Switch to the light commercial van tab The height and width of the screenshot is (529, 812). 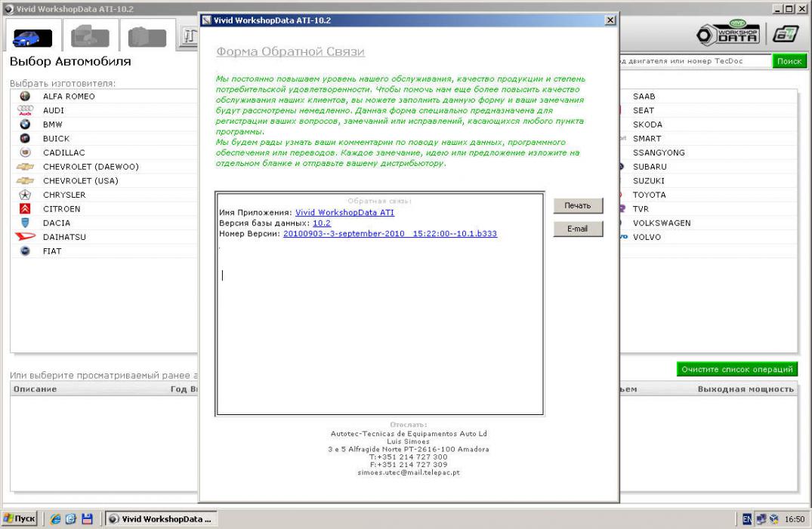[90, 37]
